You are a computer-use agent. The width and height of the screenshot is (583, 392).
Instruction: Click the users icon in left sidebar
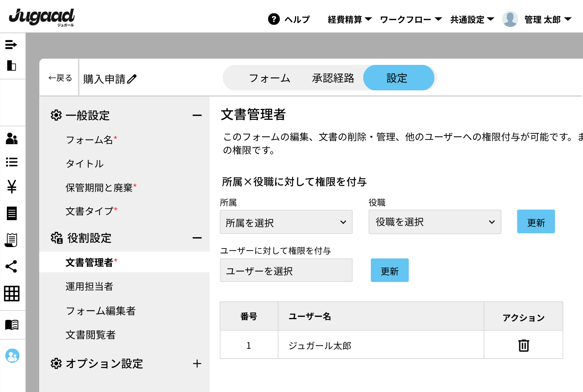click(x=12, y=139)
